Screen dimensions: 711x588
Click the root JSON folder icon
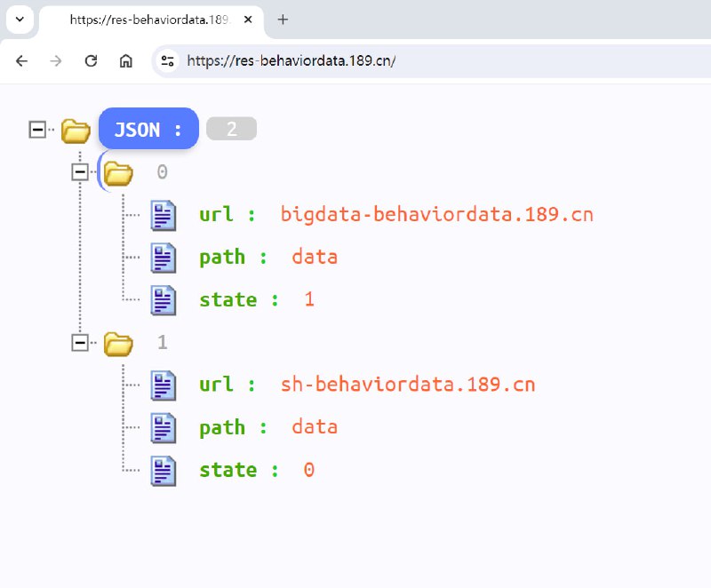point(76,130)
